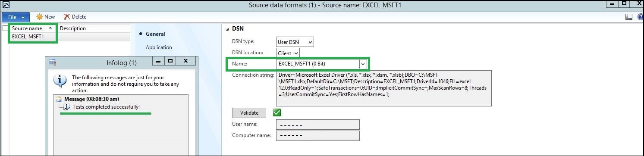Collapse the DSN section
The image size is (644, 156).
[228, 29]
